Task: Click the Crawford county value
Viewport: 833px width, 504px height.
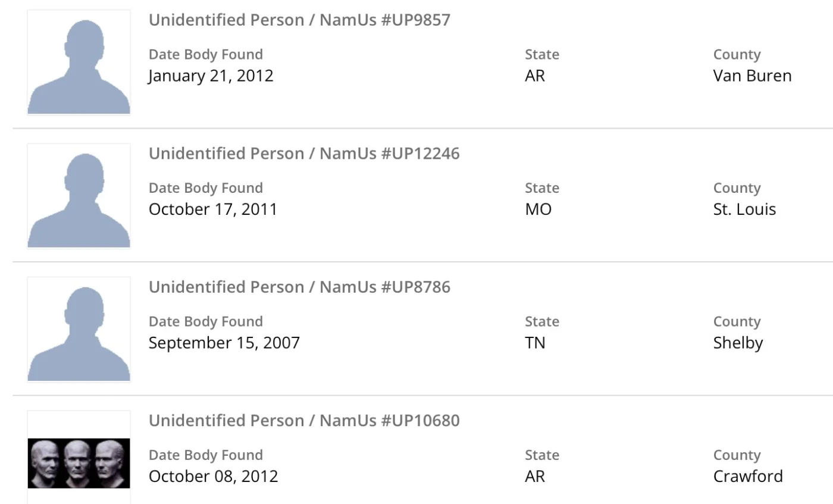Action: pos(748,477)
